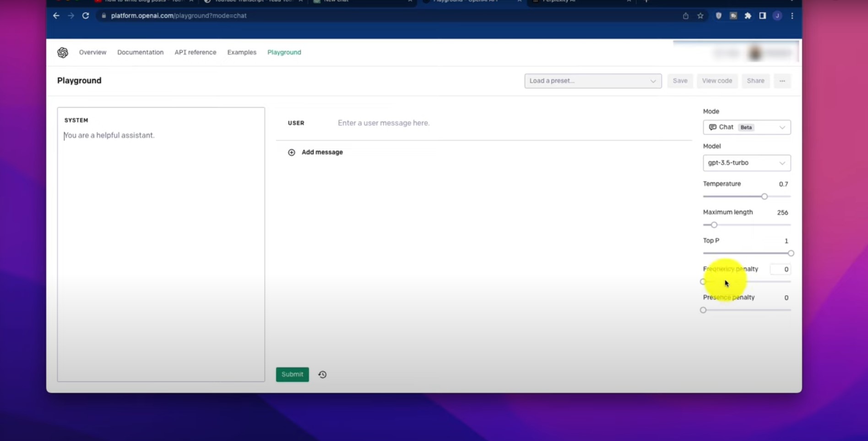Reload the page with the refresh icon
The image size is (868, 441).
[86, 16]
